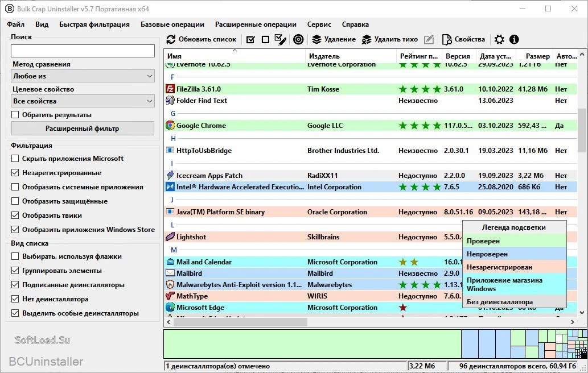
Task: Enable Отобразить защищённые checkbox
Action: pos(15,201)
